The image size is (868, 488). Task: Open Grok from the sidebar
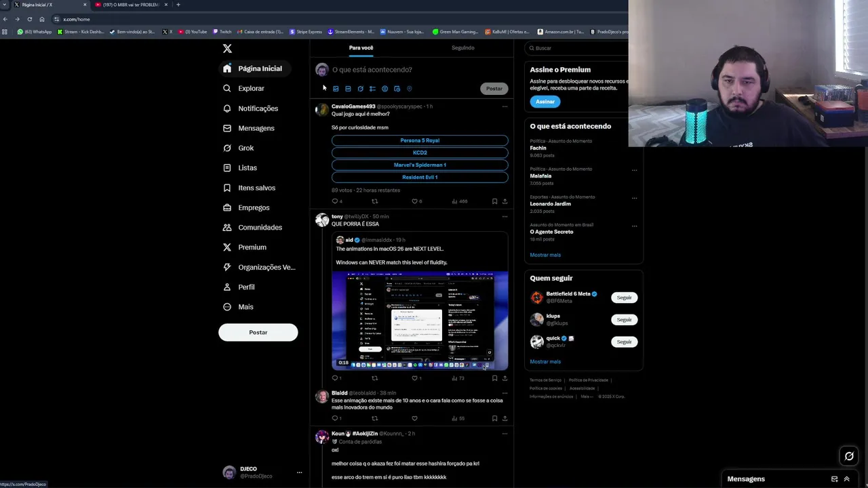click(x=238, y=148)
